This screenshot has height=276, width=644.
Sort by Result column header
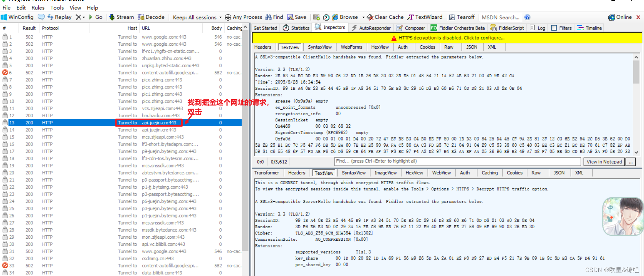click(x=29, y=28)
